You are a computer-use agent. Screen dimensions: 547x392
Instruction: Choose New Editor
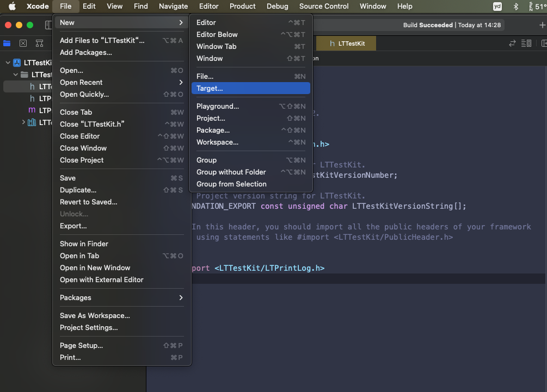point(251,22)
